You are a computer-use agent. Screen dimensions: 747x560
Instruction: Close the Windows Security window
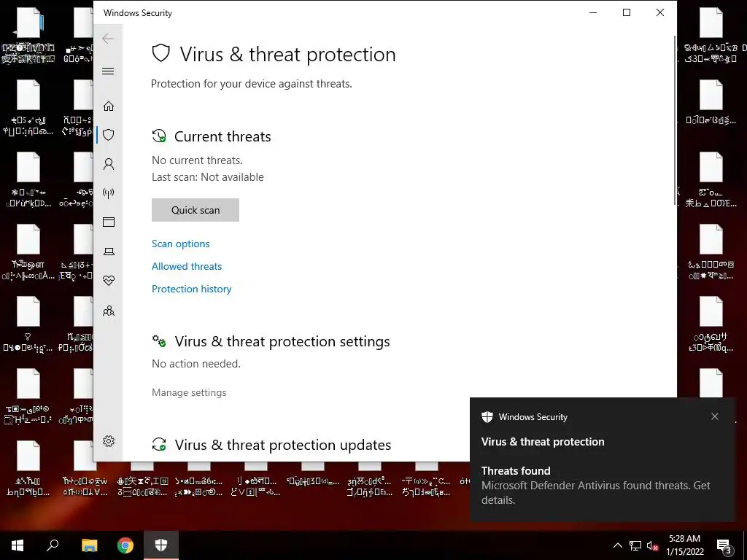pos(659,13)
